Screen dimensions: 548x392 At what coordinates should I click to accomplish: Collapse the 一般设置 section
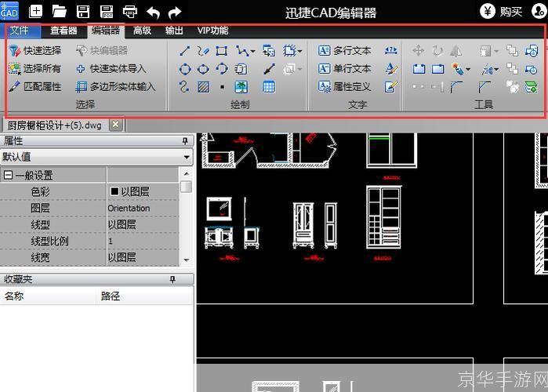[x=8, y=175]
